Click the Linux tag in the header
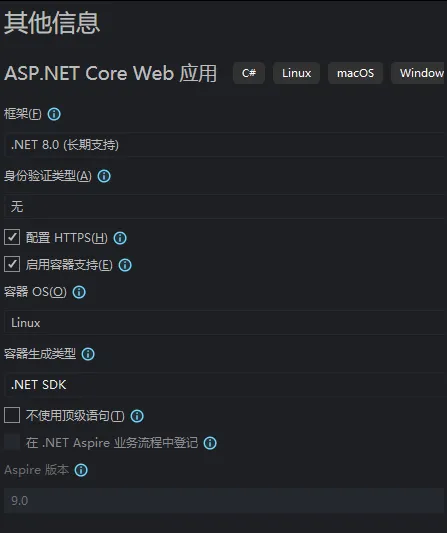Image resolution: width=447 pixels, height=533 pixels. click(296, 73)
